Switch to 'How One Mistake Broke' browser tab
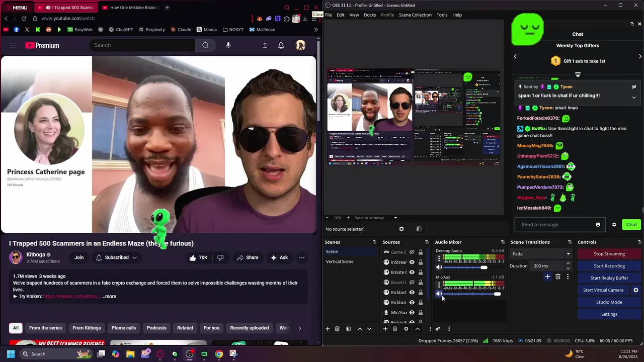Screen dimensions: 644x362 click(x=130, y=8)
